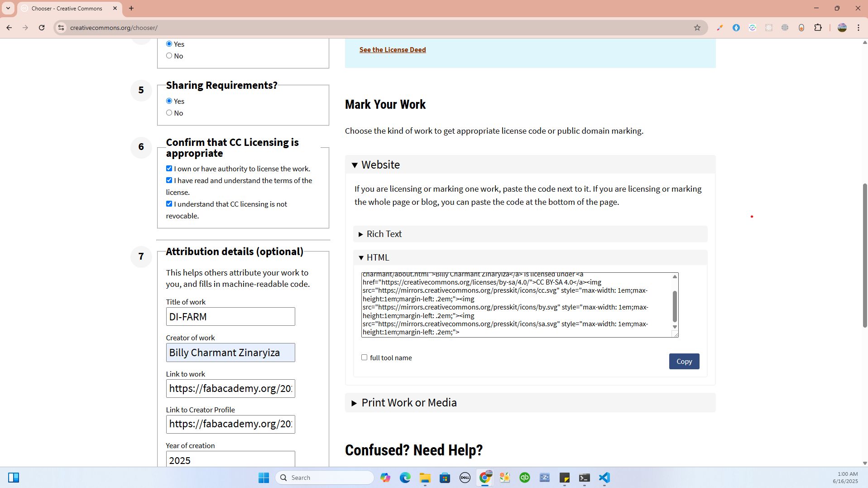Image resolution: width=868 pixels, height=488 pixels.
Task: Click the HTML code box scroll-up arrow
Action: point(675,277)
